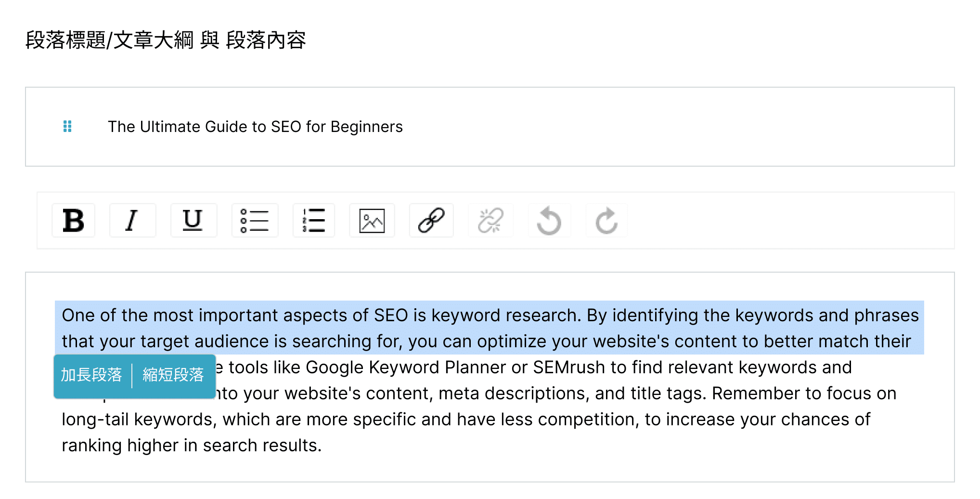The width and height of the screenshot is (980, 499).
Task: Click the end of paragraph after 'search results.'
Action: coord(322,446)
